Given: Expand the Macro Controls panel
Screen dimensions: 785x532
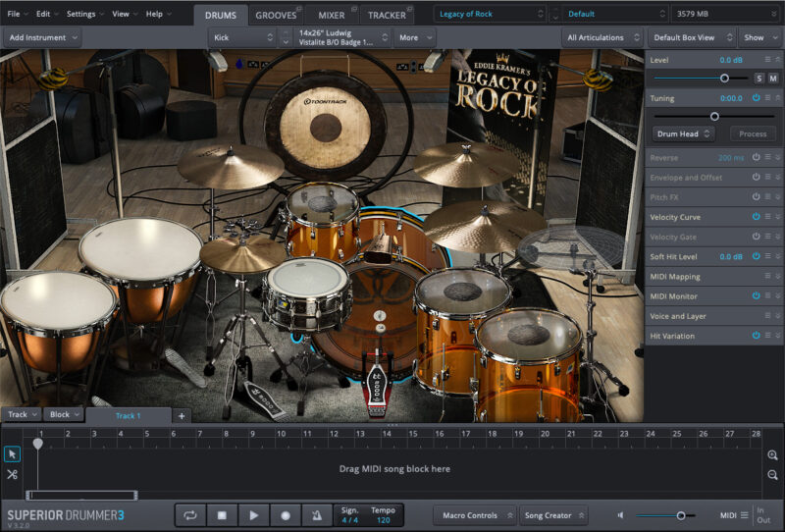Looking at the screenshot, I should pyautogui.click(x=475, y=515).
